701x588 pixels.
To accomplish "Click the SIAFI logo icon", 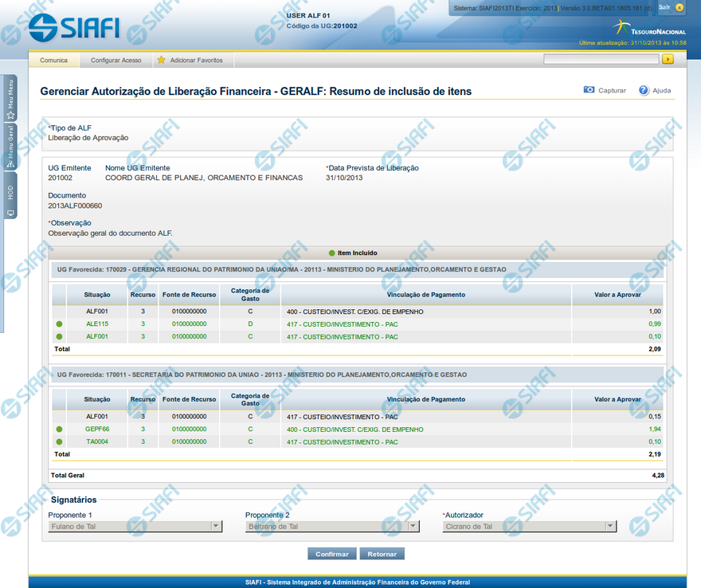I will [45, 26].
